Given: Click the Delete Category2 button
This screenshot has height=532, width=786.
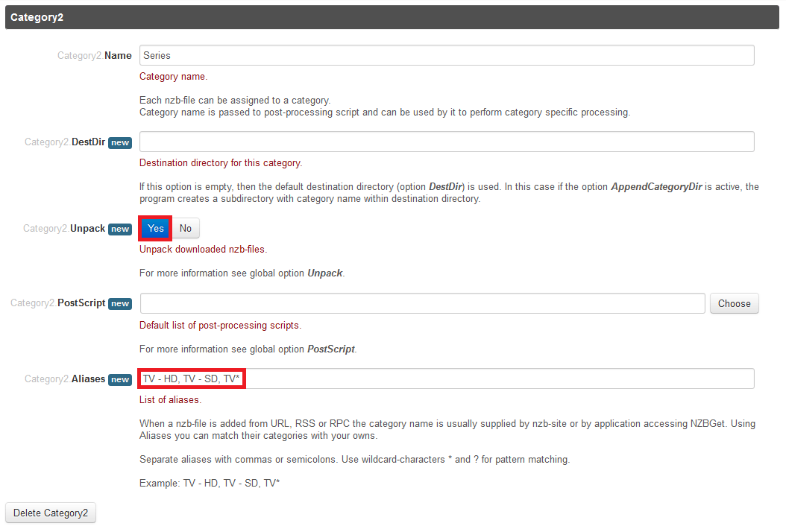Looking at the screenshot, I should pyautogui.click(x=51, y=513).
